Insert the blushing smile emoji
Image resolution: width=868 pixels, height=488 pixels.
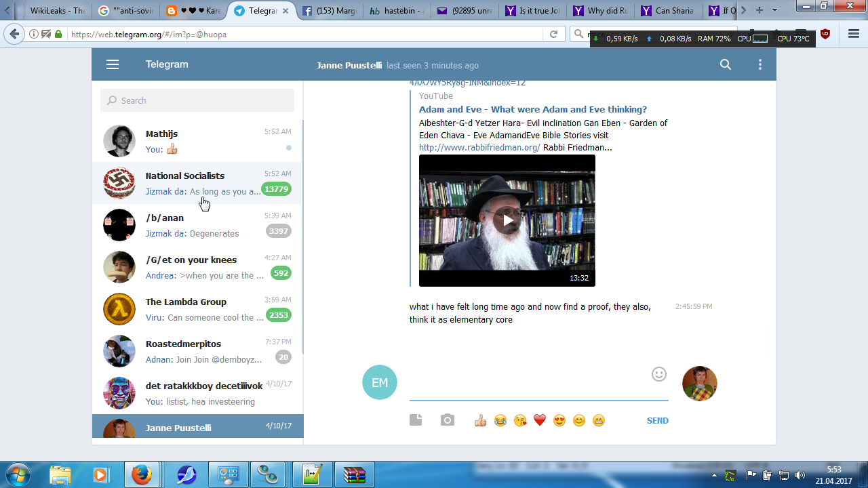click(x=579, y=421)
